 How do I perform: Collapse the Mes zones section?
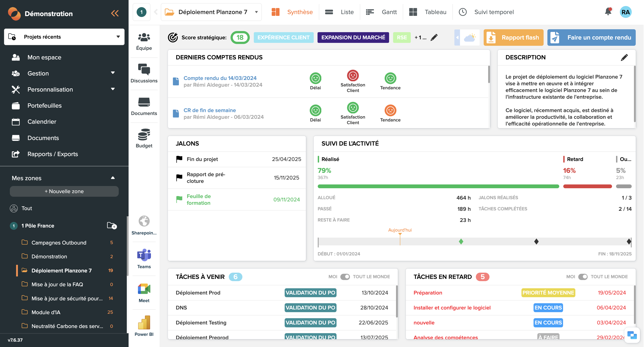click(113, 178)
